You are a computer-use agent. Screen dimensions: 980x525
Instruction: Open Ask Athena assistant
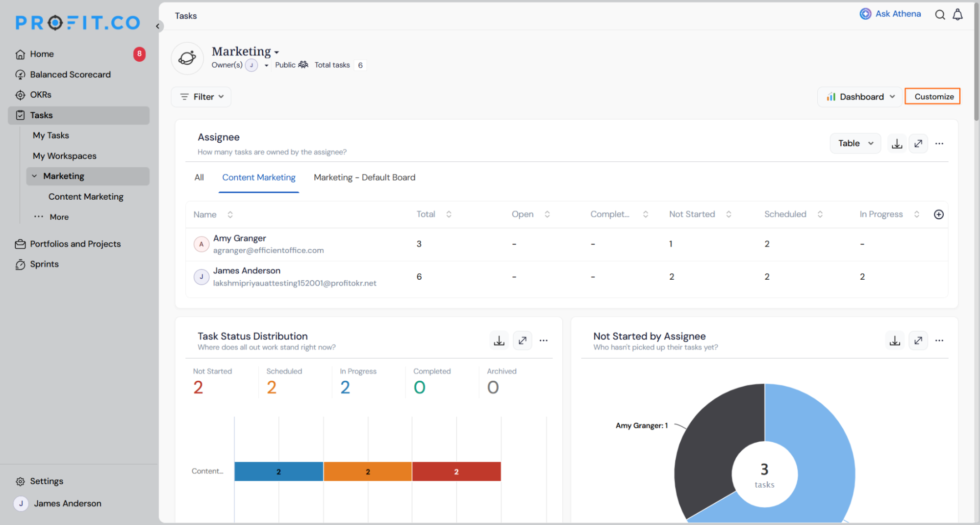(x=890, y=14)
